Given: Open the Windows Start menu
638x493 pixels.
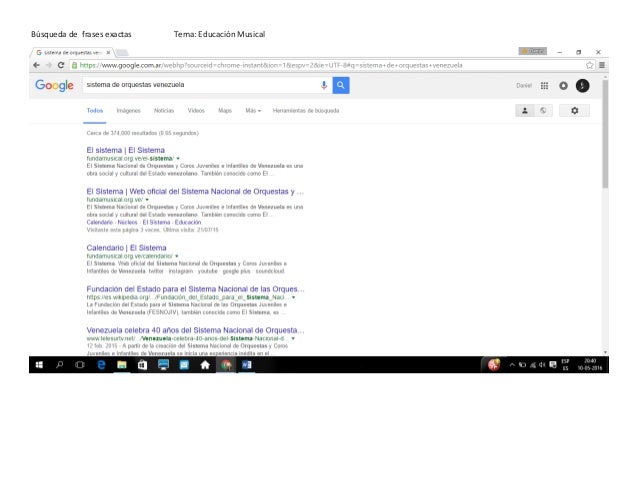Looking at the screenshot, I should pos(39,365).
